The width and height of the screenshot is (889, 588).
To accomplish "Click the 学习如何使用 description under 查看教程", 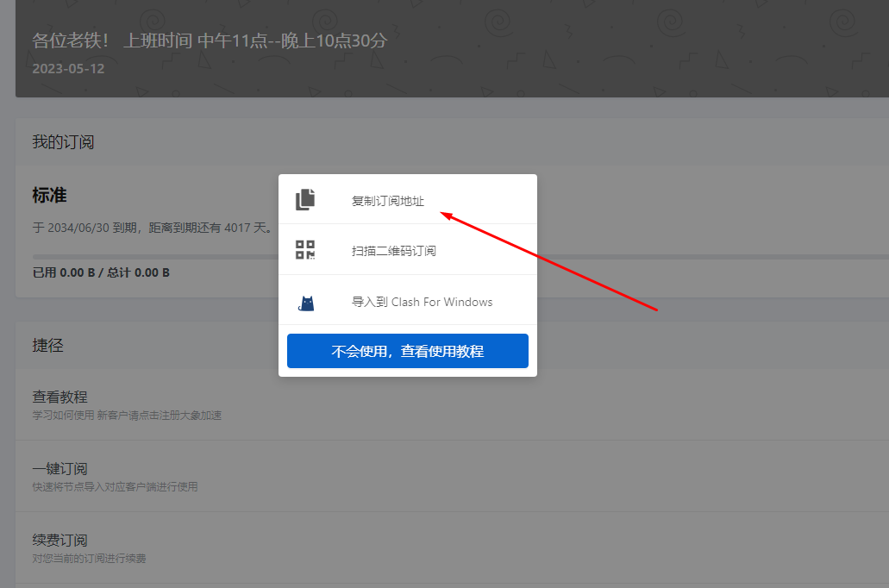I will pyautogui.click(x=127, y=416).
